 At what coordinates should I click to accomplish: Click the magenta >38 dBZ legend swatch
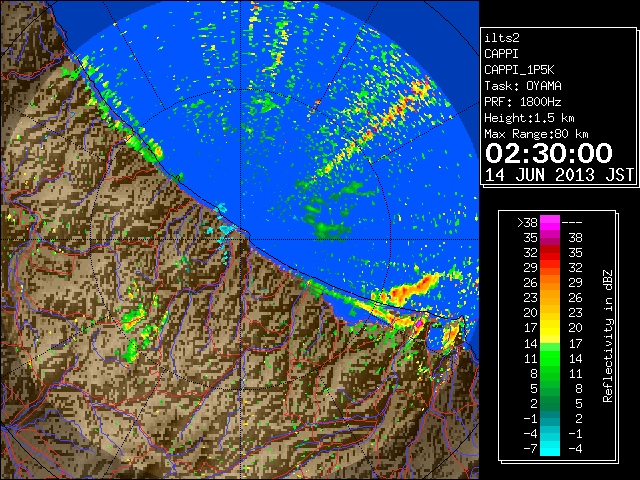coord(550,222)
